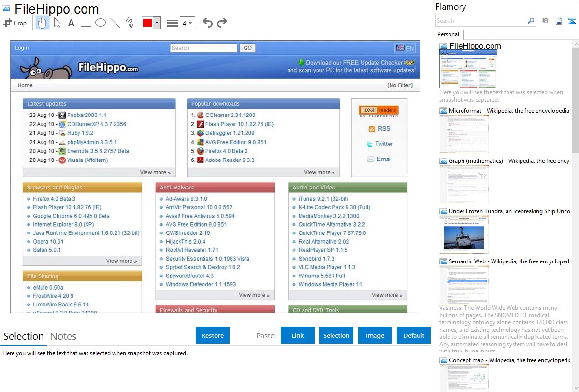579x392 pixels.
Task: Click the Firefox 4.0 Beta 3 browser link
Action: [54, 199]
